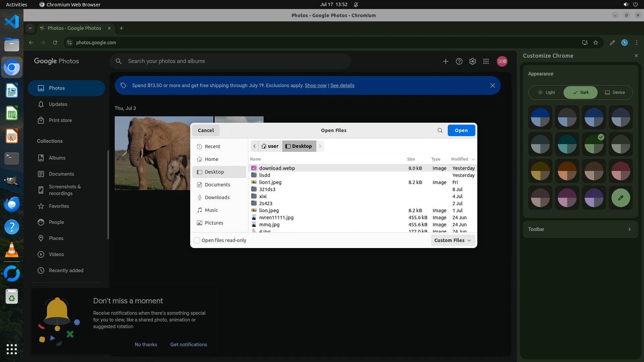Bookmark page with the star icon
This screenshot has height=362, width=644.
(x=596, y=43)
